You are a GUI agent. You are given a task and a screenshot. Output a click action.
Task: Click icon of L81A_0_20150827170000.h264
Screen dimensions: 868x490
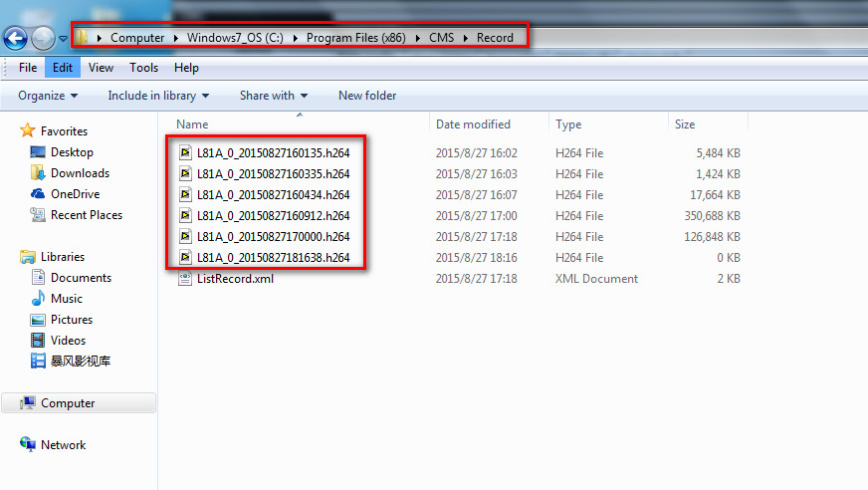tap(185, 236)
